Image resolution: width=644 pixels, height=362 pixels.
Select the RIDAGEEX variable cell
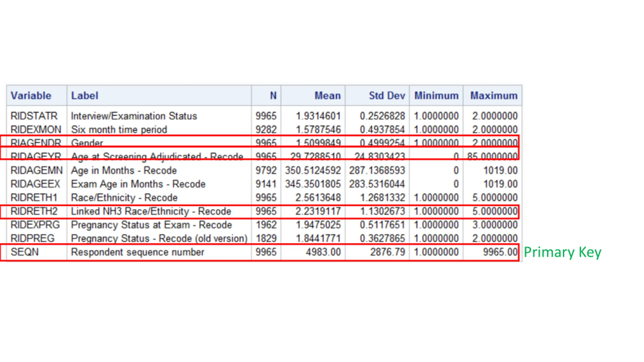click(35, 184)
